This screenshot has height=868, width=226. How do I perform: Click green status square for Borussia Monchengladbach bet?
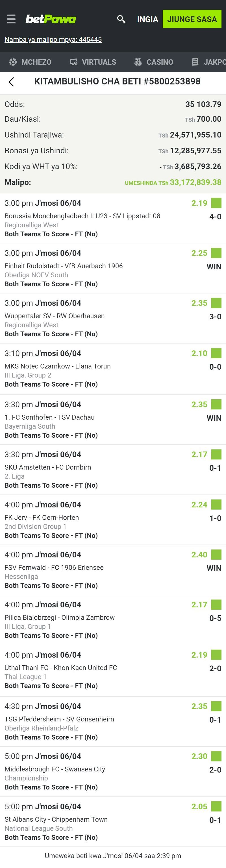pyautogui.click(x=216, y=203)
